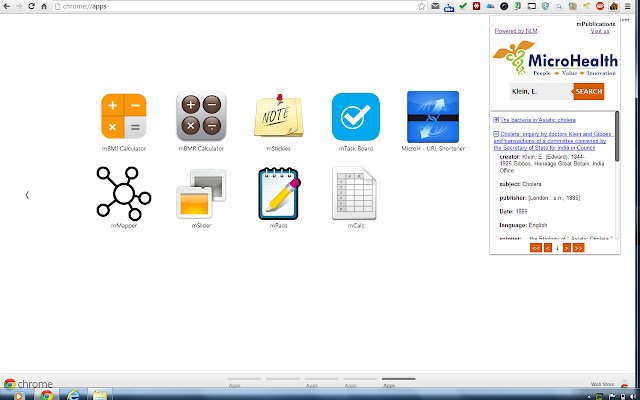Viewport: 640px width, 400px height.
Task: Go to next results page button
Action: click(567, 248)
